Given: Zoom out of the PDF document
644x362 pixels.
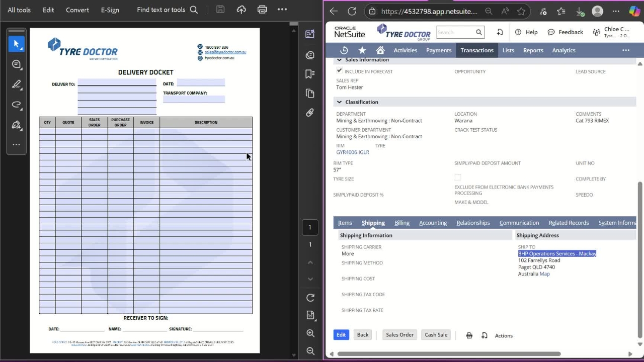Looking at the screenshot, I should 310,351.
